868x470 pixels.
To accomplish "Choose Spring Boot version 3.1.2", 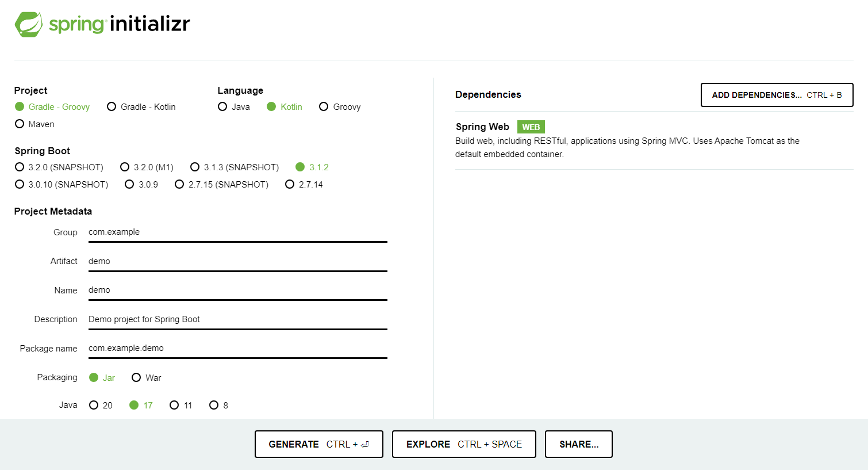I will pyautogui.click(x=312, y=167).
